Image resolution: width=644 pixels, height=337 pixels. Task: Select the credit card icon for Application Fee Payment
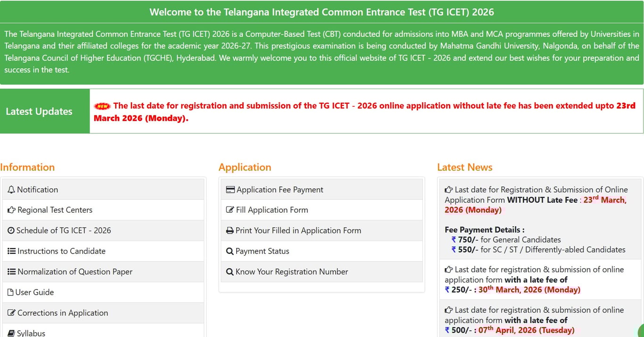tap(230, 189)
